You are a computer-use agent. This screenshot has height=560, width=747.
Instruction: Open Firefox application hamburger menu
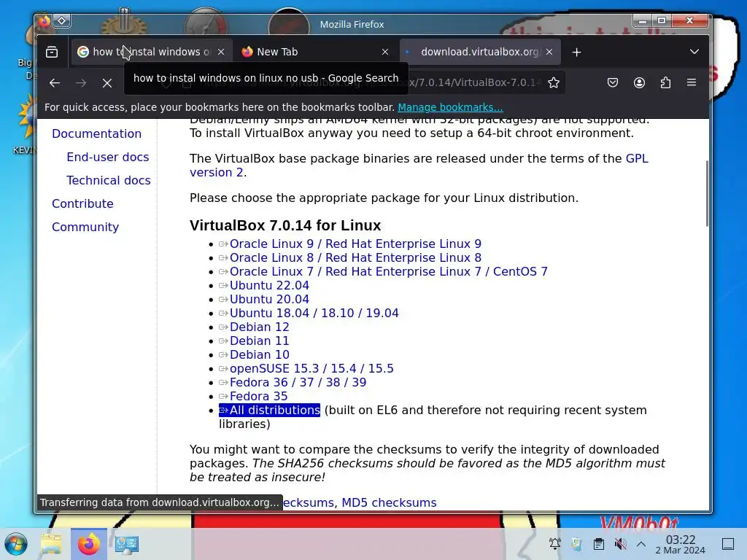(692, 82)
